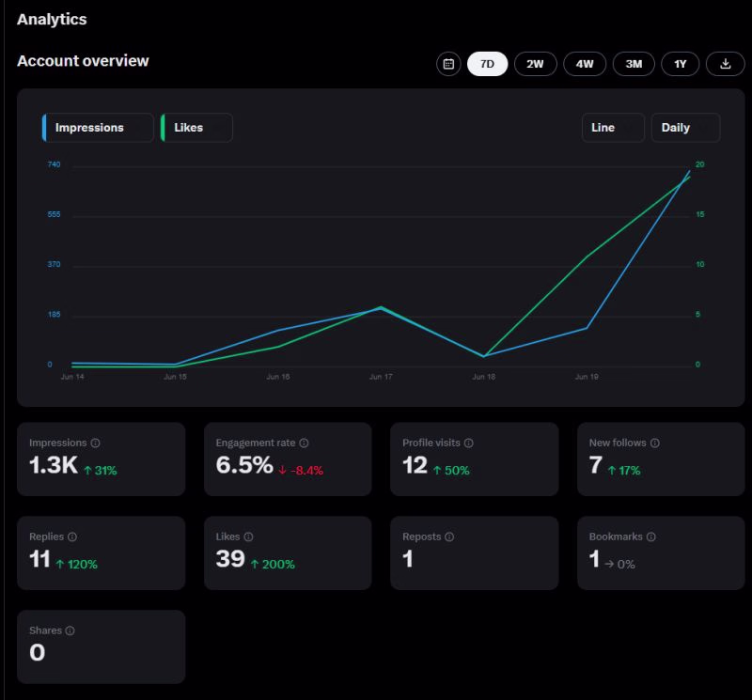This screenshot has height=700, width=752.
Task: Click the 6.5% engagement rate value
Action: click(x=244, y=465)
